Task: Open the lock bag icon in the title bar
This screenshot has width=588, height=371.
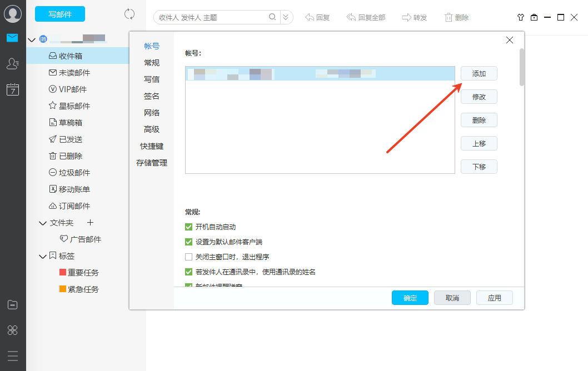Action: point(534,17)
